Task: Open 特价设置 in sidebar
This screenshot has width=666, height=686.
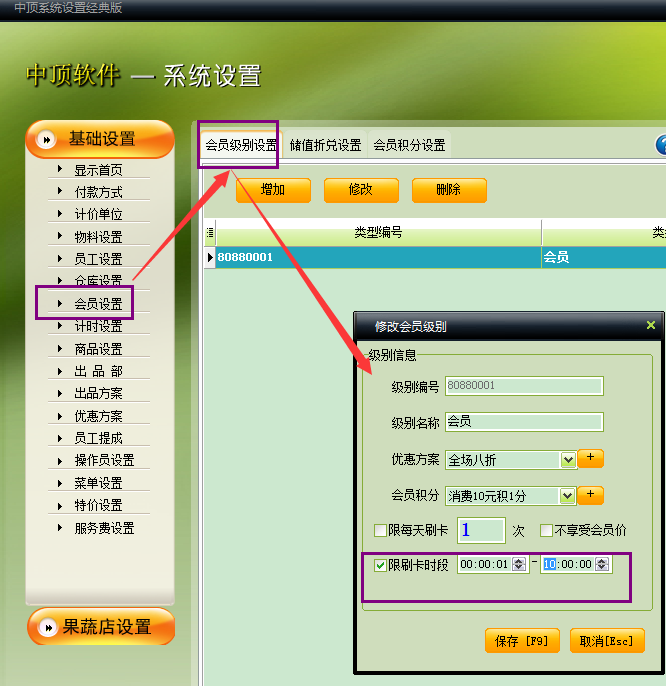Action: 98,505
